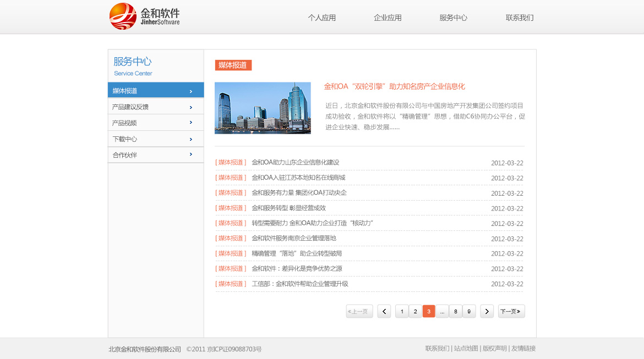This screenshot has width=644, height=359.
Task: Select 产品视频 in the sidebar
Action: [x=156, y=123]
